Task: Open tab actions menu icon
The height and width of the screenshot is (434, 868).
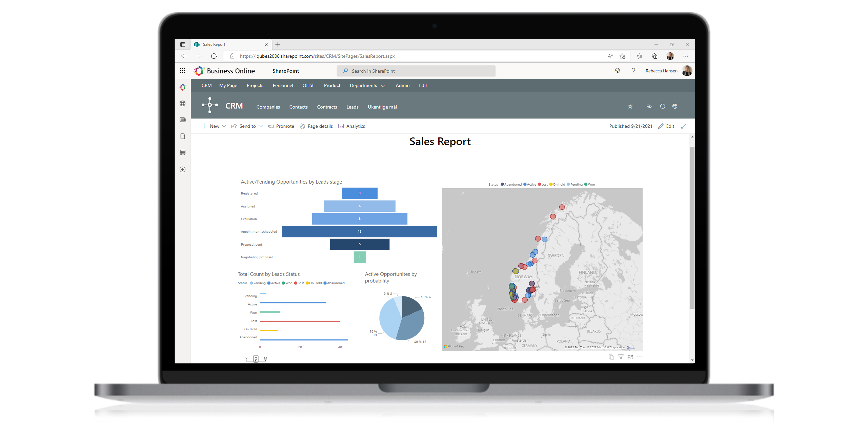Action: click(183, 44)
